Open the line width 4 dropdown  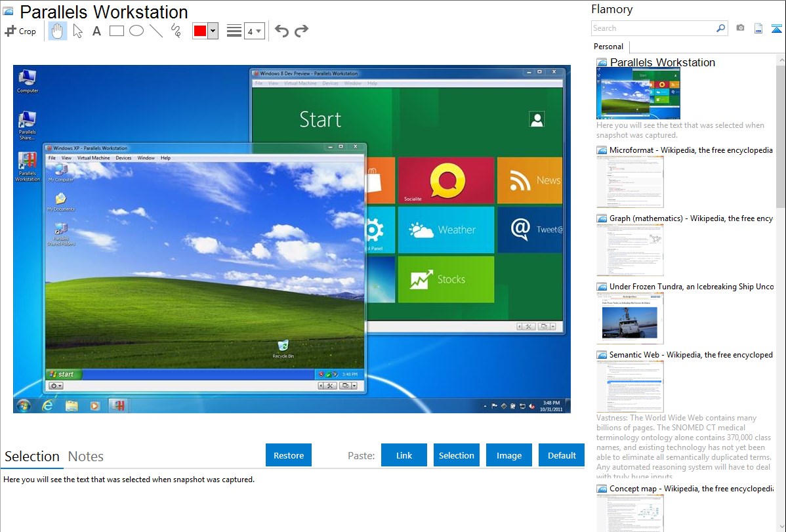tap(254, 31)
